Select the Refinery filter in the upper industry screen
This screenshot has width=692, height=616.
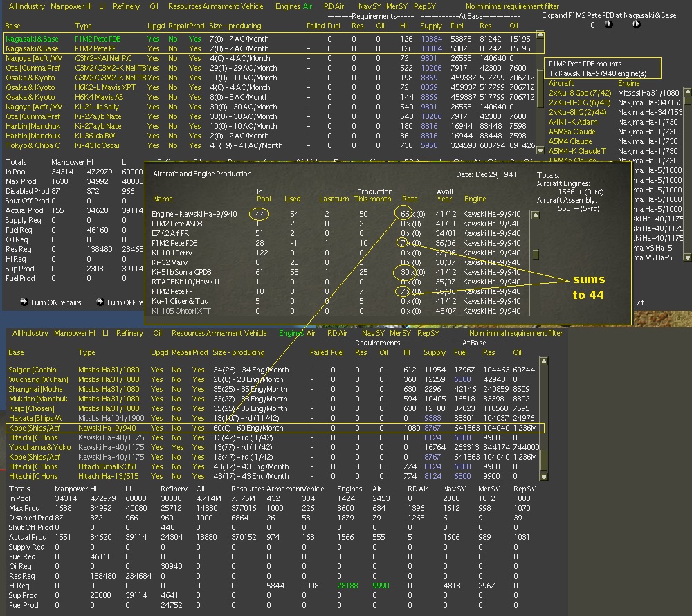coord(126,7)
